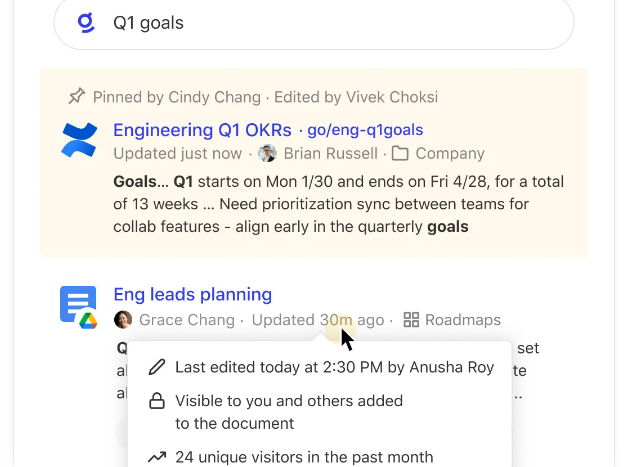Click the Roadmaps grid icon
Screen dimensions: 644x467
pyautogui.click(x=411, y=320)
